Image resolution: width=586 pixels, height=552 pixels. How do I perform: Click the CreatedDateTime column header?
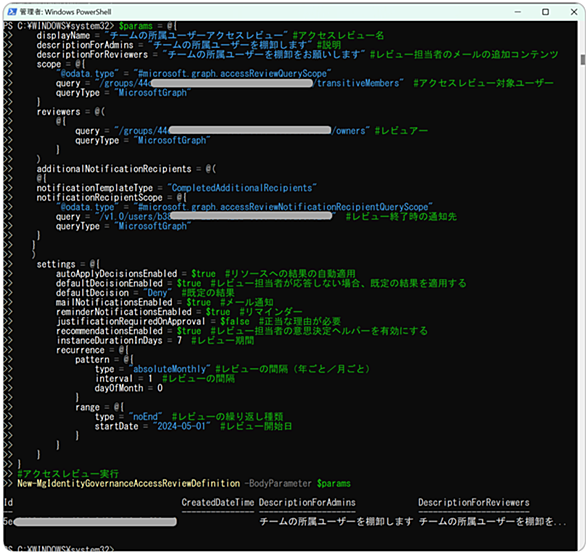tap(218, 503)
